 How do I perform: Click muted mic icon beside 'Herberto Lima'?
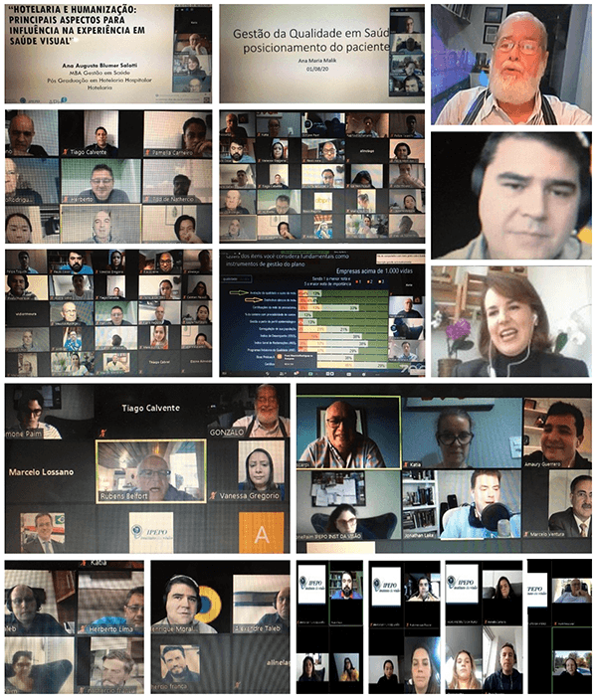click(x=82, y=628)
